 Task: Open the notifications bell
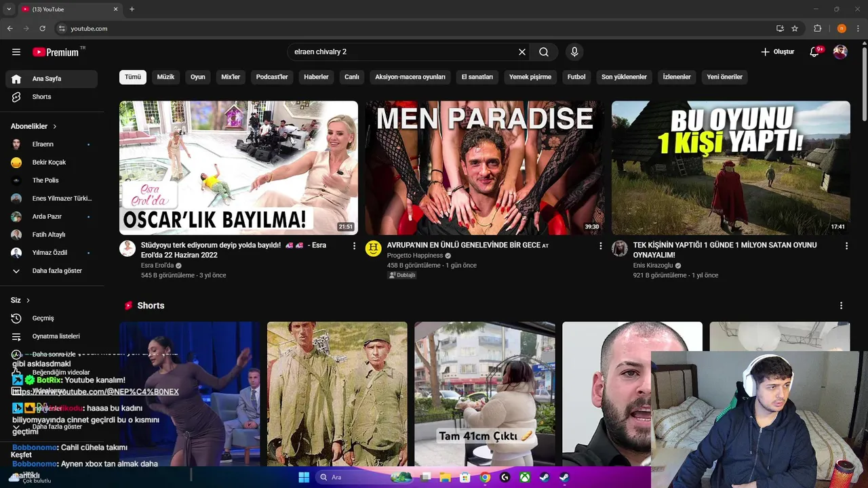(814, 52)
